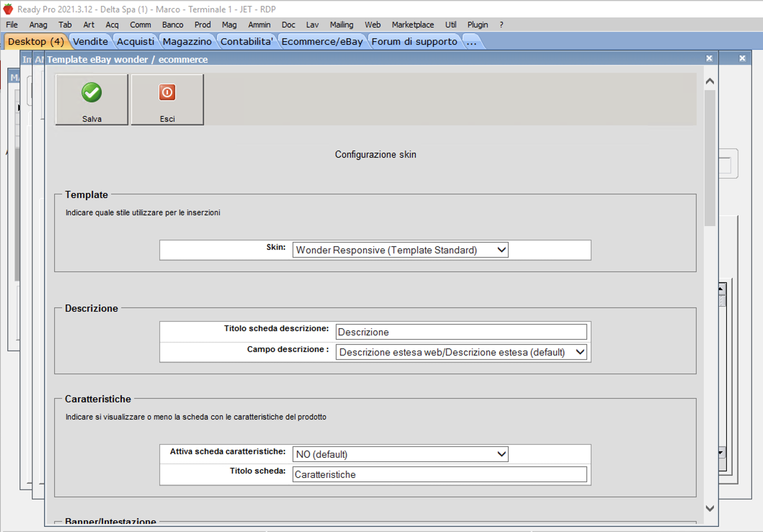Viewport: 763px width, 532px height.
Task: Click the 'Attiva scheda caratteristiche:' label
Action: point(228,451)
